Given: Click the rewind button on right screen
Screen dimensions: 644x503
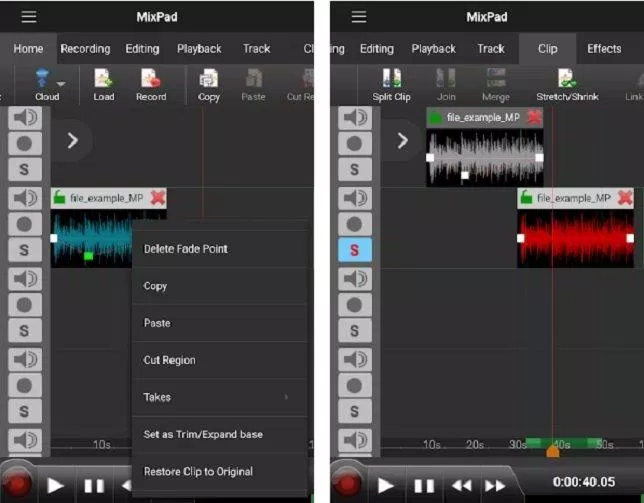Looking at the screenshot, I should pyautogui.click(x=461, y=486).
